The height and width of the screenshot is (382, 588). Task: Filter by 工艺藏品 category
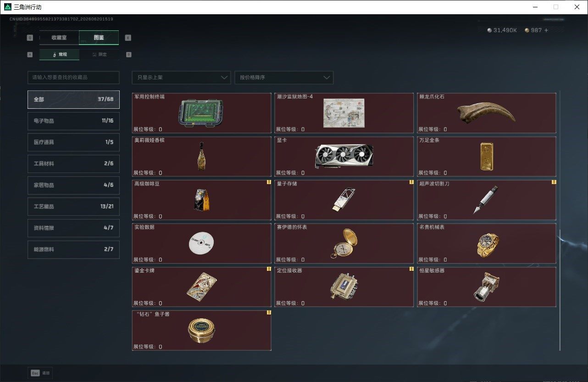pos(73,207)
